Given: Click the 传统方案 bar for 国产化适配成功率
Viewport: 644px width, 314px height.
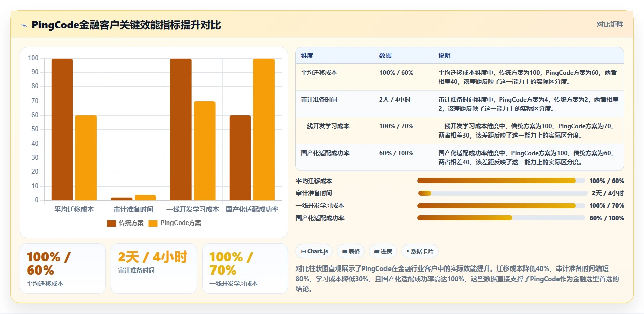Looking at the screenshot, I should (x=240, y=158).
